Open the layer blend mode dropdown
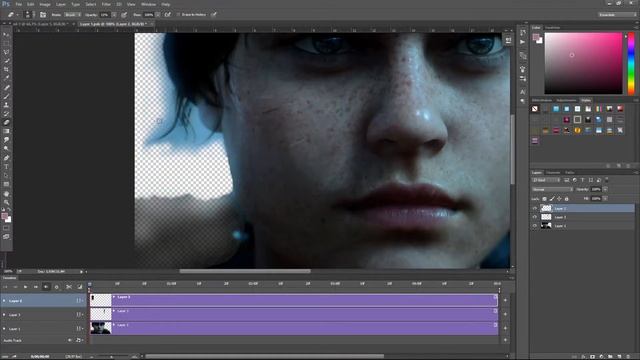The image size is (640, 360). (x=552, y=189)
